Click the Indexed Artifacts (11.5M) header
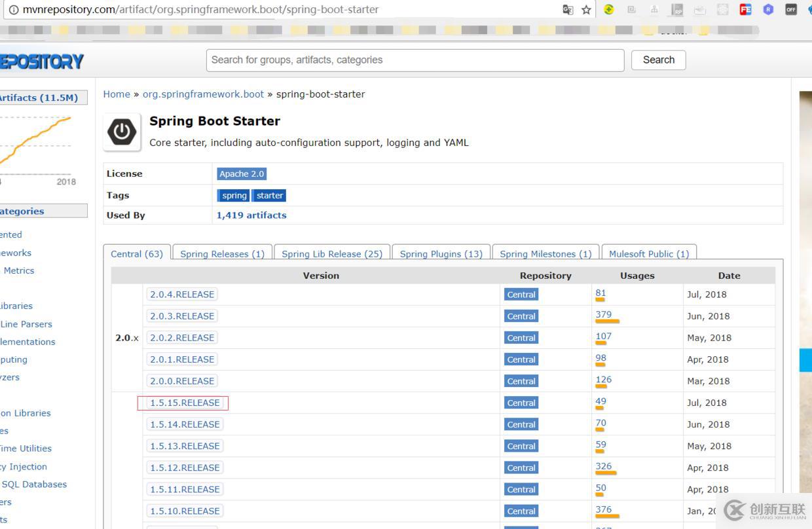The width and height of the screenshot is (812, 529). 43,98
